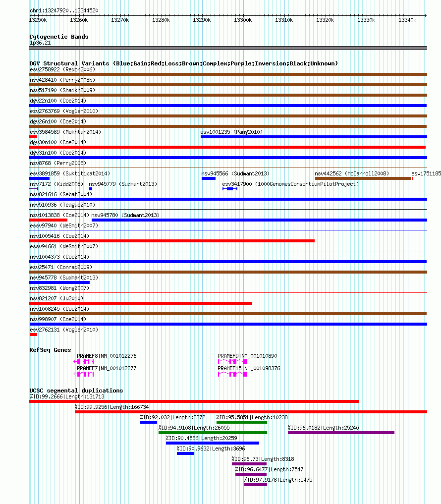This screenshot has width=441, height=504.
Task: Click the nsv1005416 (Coe2014) label
Action: pos(59,236)
